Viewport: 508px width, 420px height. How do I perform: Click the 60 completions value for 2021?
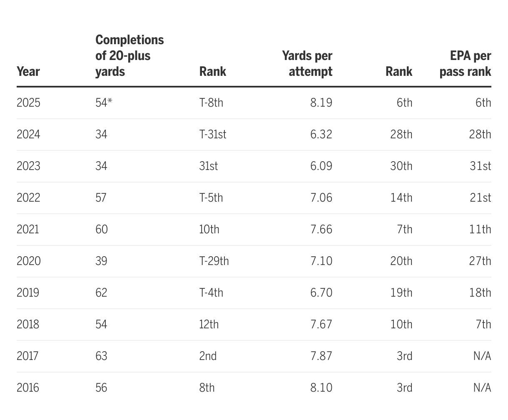click(102, 229)
